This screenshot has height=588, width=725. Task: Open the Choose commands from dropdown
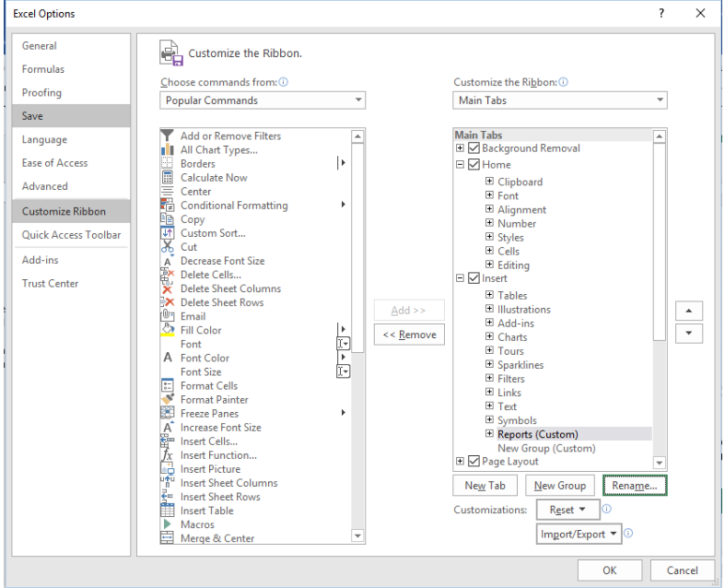pos(263,100)
